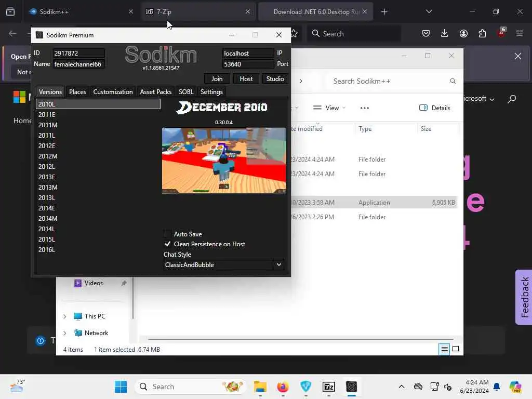Image resolution: width=532 pixels, height=399 pixels.
Task: Switch to the 7-Zip browser tab
Action: click(198, 11)
